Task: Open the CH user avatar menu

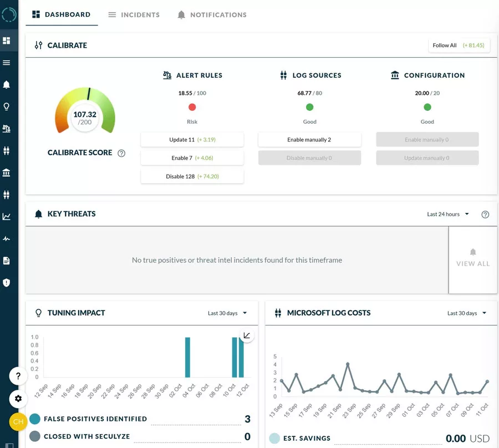Action: (x=18, y=421)
